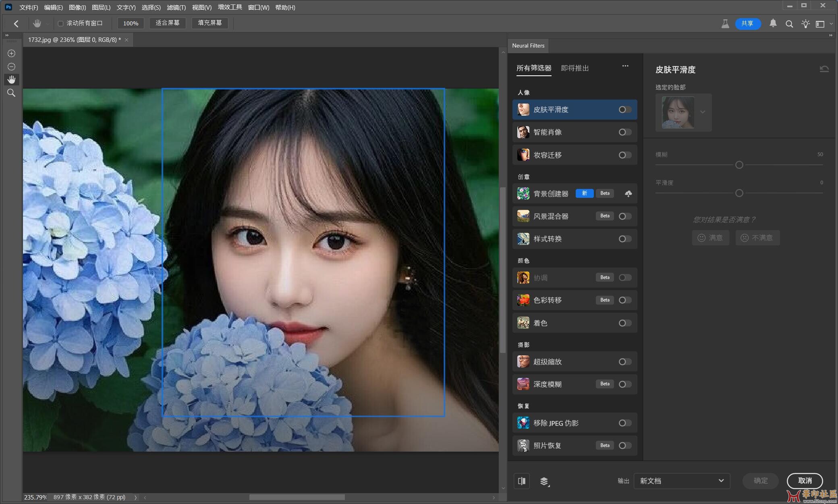Open the notifications bell icon
The width and height of the screenshot is (838, 504).
click(x=773, y=24)
